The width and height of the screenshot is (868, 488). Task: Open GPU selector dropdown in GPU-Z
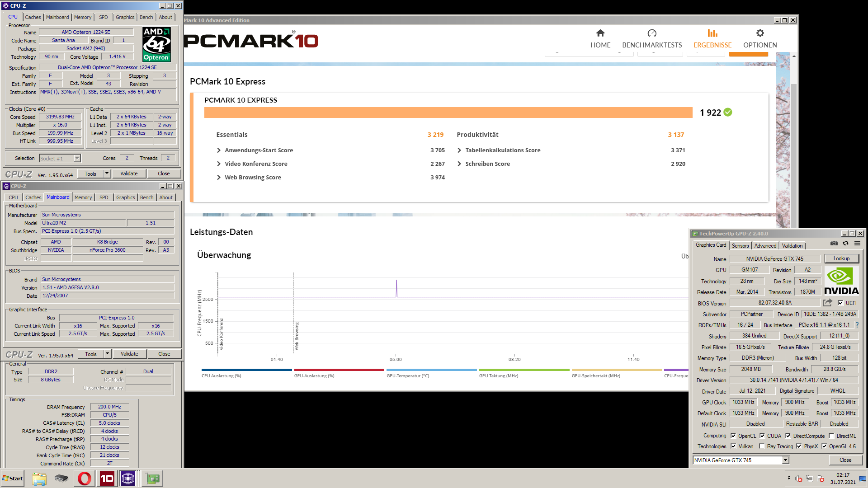(785, 460)
